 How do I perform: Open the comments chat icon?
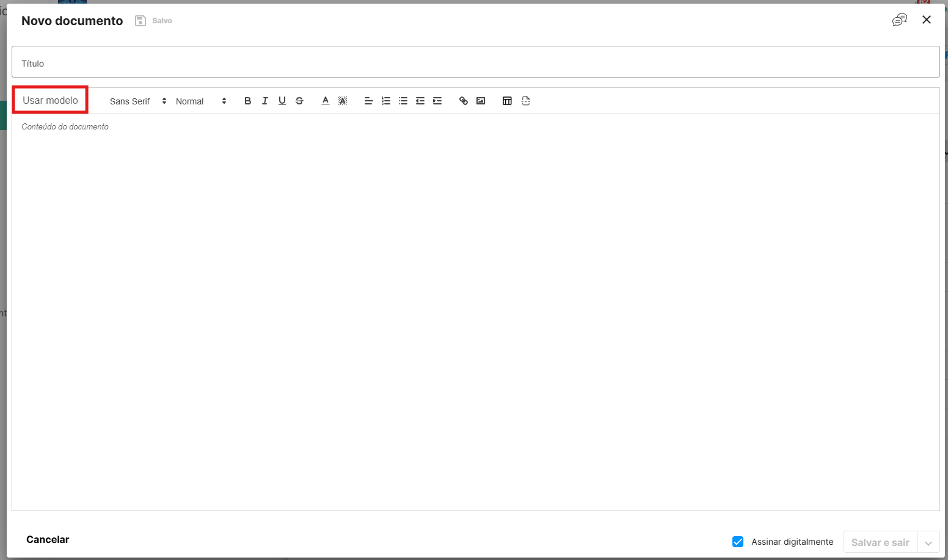click(899, 20)
